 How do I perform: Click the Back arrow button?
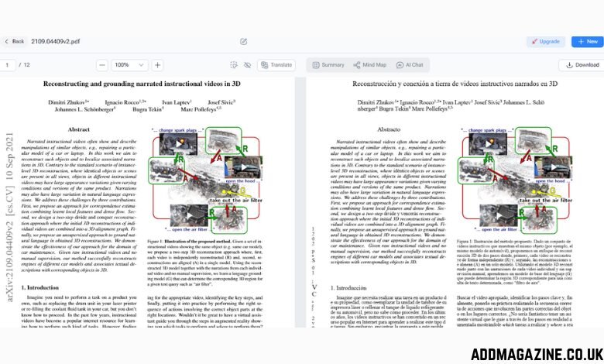pyautogui.click(x=13, y=41)
